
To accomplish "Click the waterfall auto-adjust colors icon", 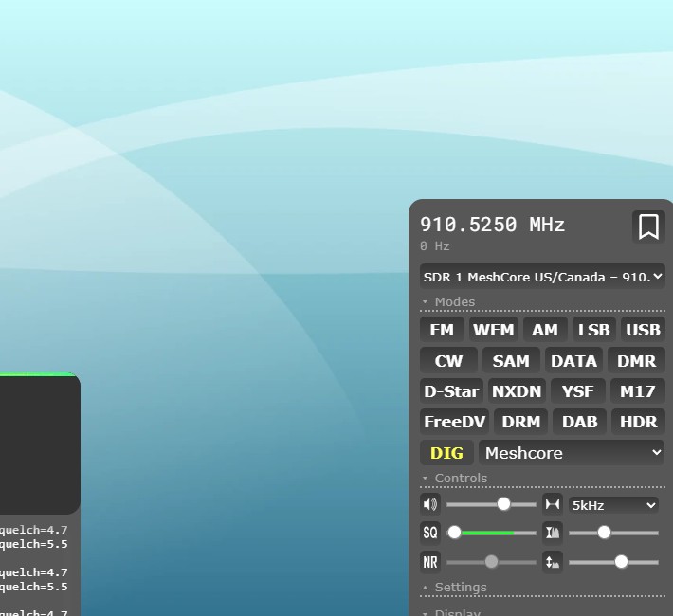I will pos(553,533).
